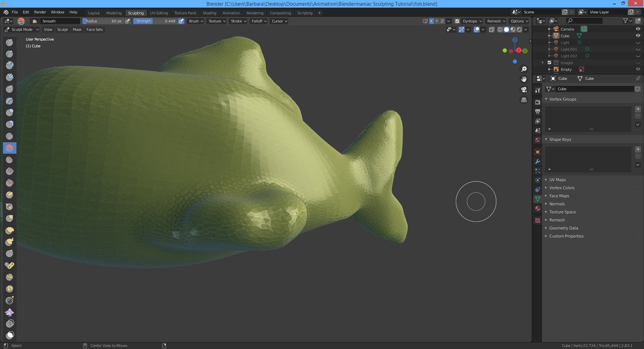Screen dimensions: 644x349
Task: Click the zoom view magnifier icon
Action: [524, 69]
